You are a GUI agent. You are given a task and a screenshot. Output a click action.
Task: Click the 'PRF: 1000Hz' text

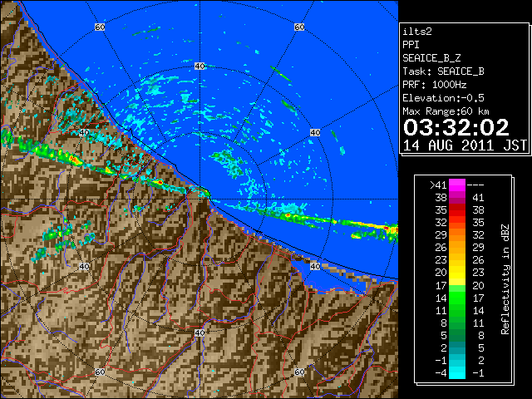(434, 85)
